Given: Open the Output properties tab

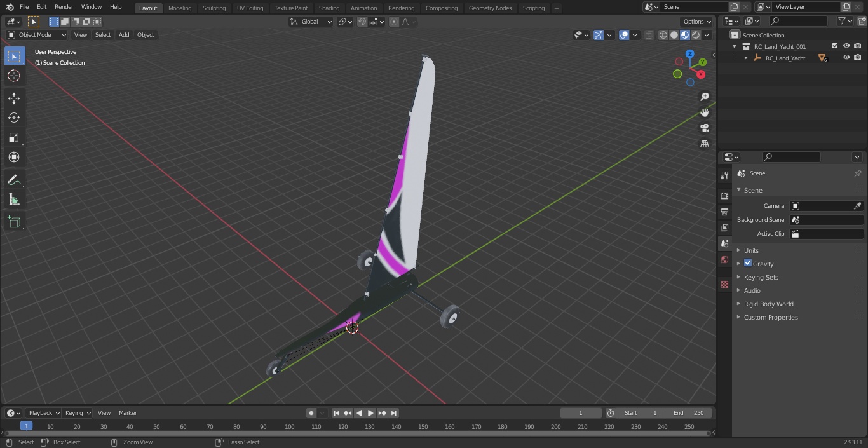Looking at the screenshot, I should click(x=724, y=212).
